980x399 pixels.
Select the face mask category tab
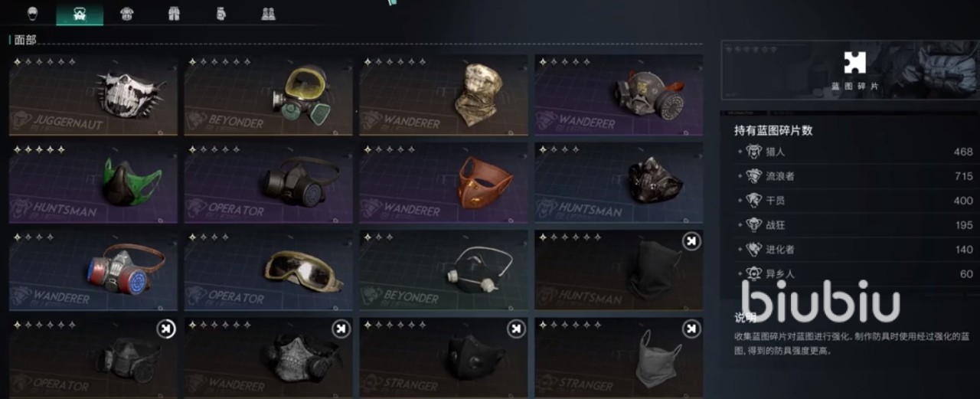pos(80,14)
